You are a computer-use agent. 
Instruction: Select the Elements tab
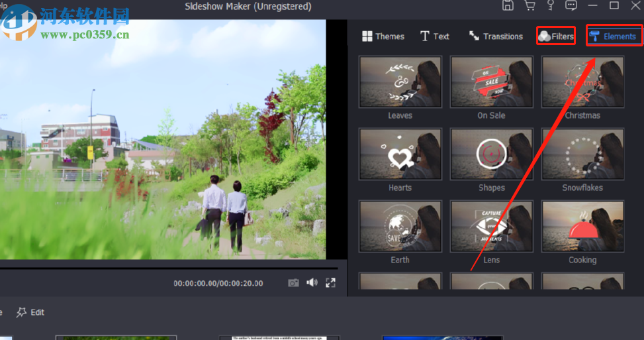coord(614,36)
